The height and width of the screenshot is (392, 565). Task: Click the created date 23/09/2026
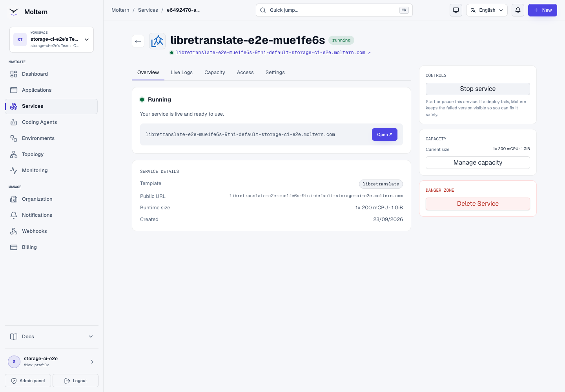pos(388,220)
